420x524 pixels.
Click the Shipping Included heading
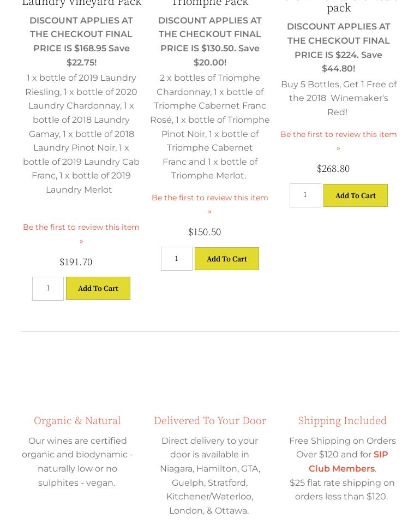pyautogui.click(x=343, y=420)
